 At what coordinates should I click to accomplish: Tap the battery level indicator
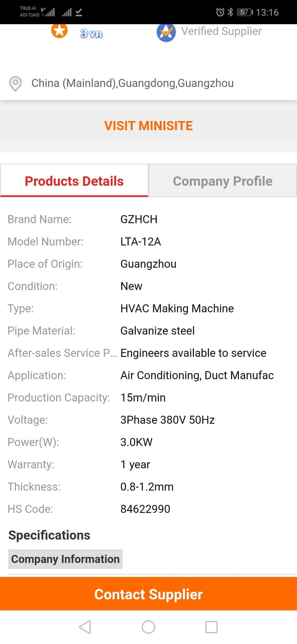[245, 12]
